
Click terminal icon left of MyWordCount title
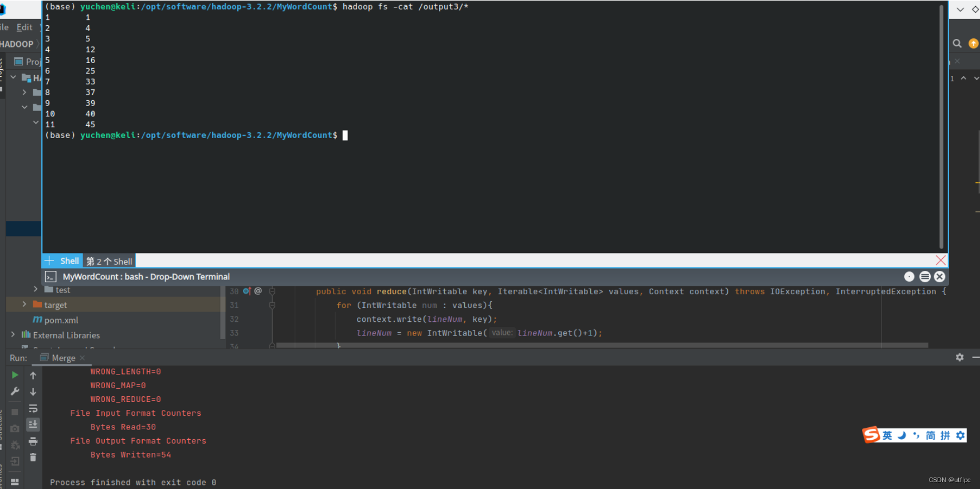click(x=50, y=277)
